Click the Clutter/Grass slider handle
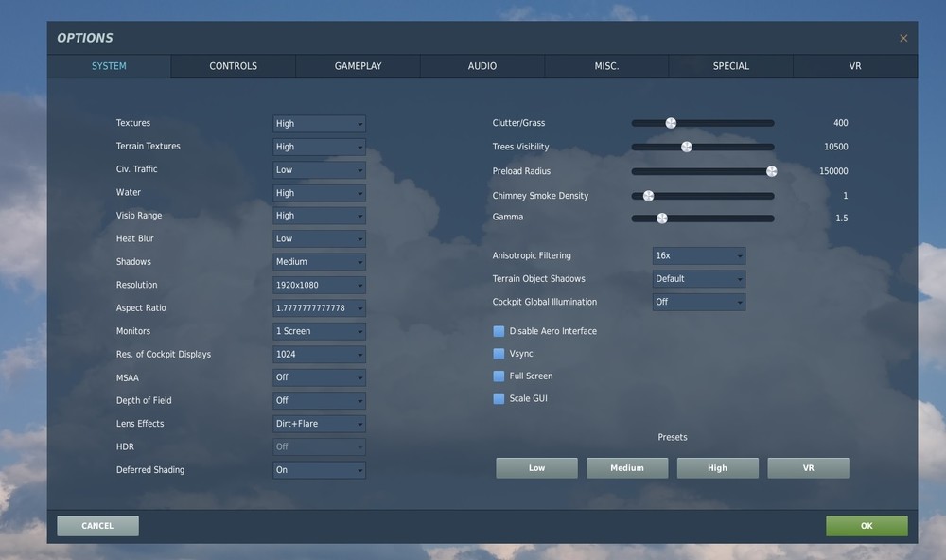 click(x=671, y=123)
